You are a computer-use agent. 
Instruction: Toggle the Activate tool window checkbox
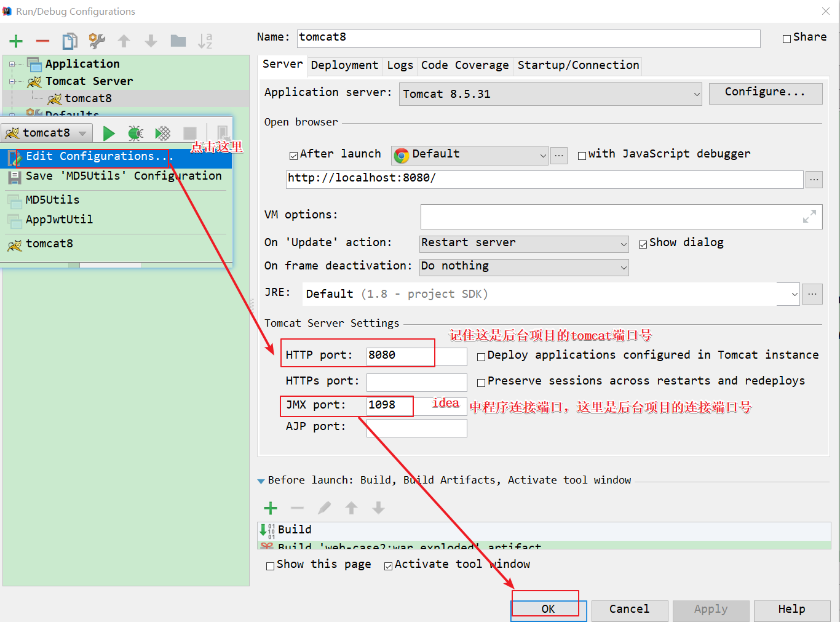[388, 566]
